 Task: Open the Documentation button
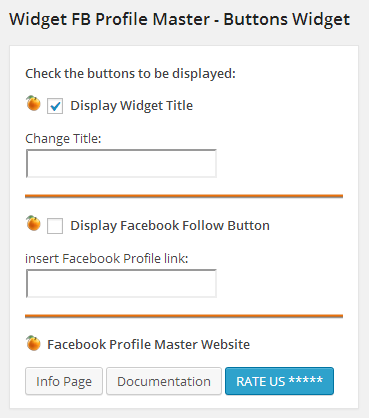click(164, 381)
